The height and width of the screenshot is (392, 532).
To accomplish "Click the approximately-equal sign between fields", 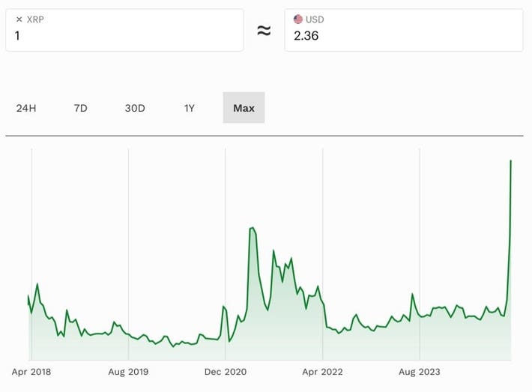I will click(264, 31).
